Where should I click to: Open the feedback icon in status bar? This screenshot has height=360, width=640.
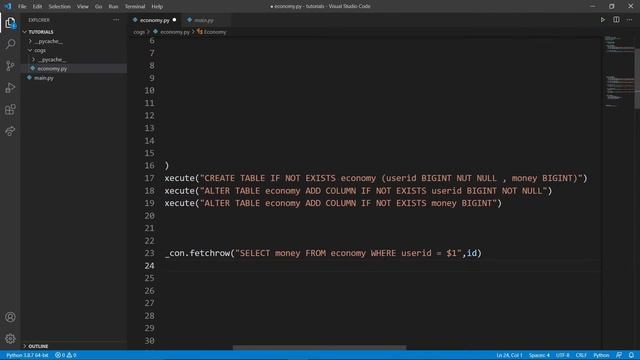click(x=619, y=355)
